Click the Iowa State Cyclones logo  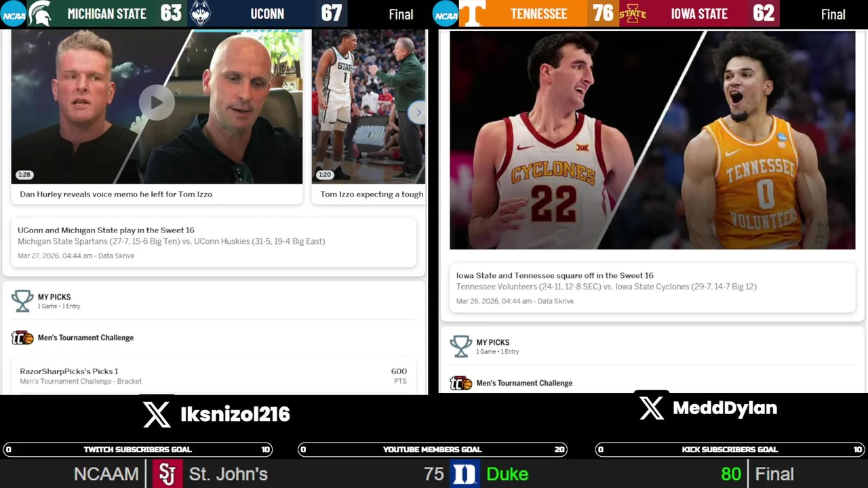tap(633, 14)
